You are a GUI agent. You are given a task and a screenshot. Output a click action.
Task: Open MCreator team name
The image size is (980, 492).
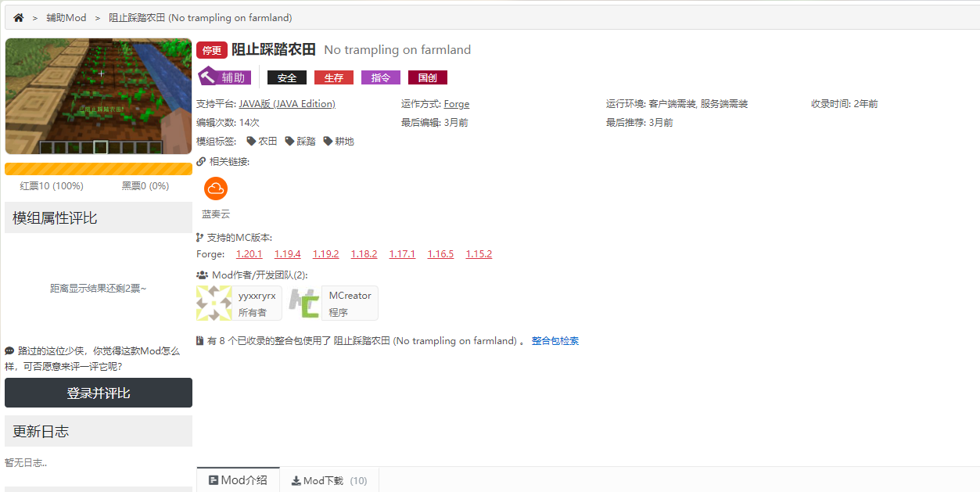coord(350,296)
